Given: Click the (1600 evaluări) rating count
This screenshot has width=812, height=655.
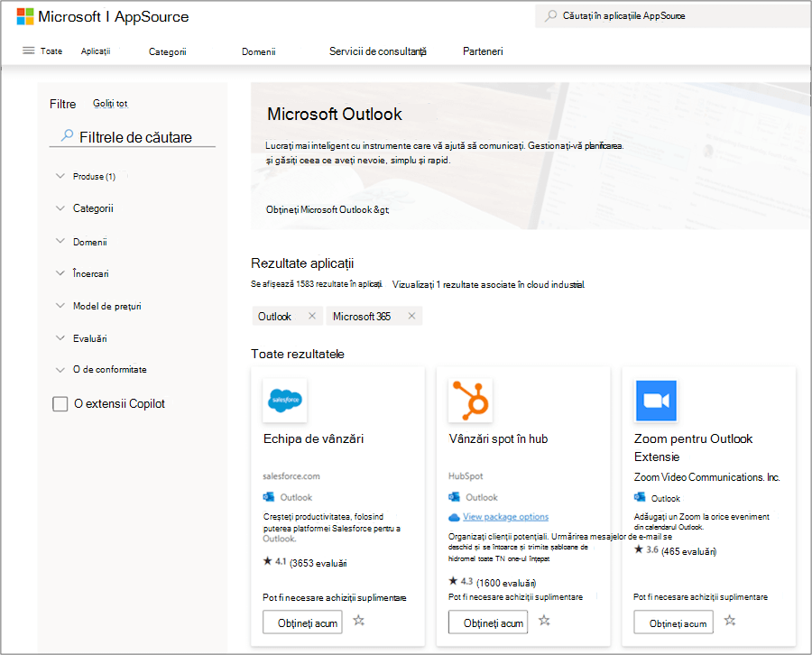Looking at the screenshot, I should click(506, 583).
